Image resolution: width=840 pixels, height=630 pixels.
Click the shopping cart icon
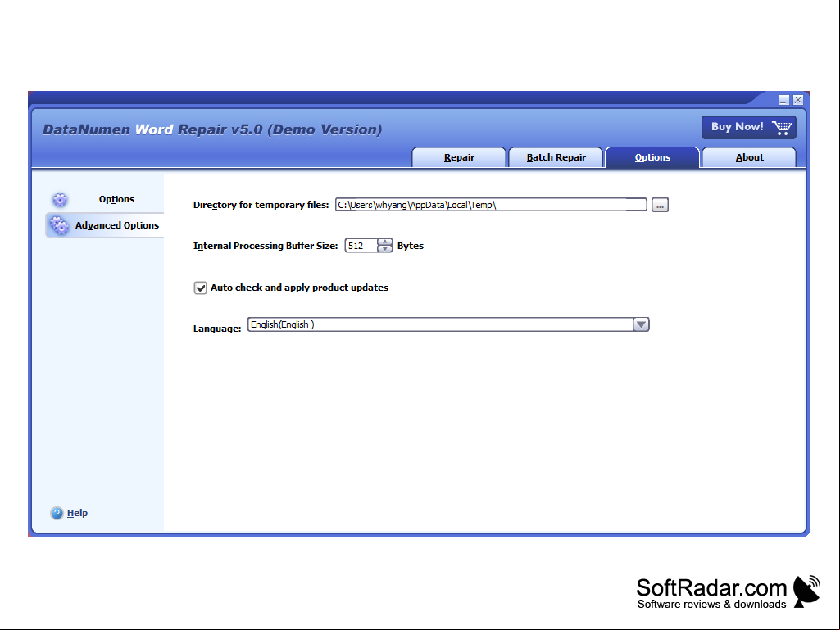pos(782,128)
